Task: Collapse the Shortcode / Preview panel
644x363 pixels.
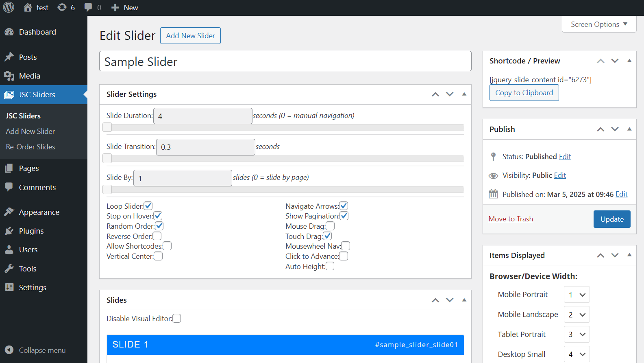Action: 629,61
